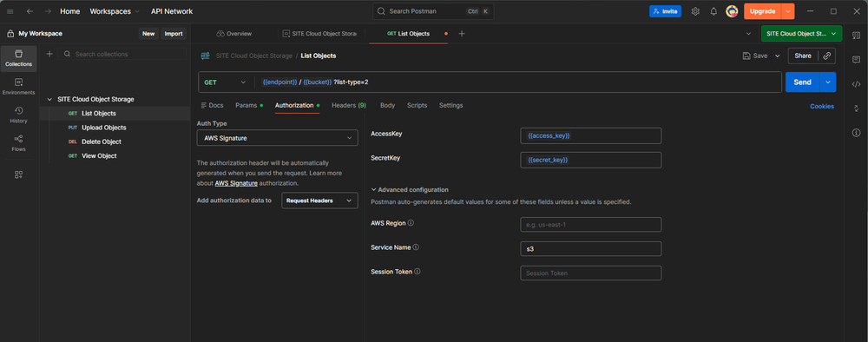The image size is (868, 342).
Task: Click the Invite button
Action: point(665,11)
